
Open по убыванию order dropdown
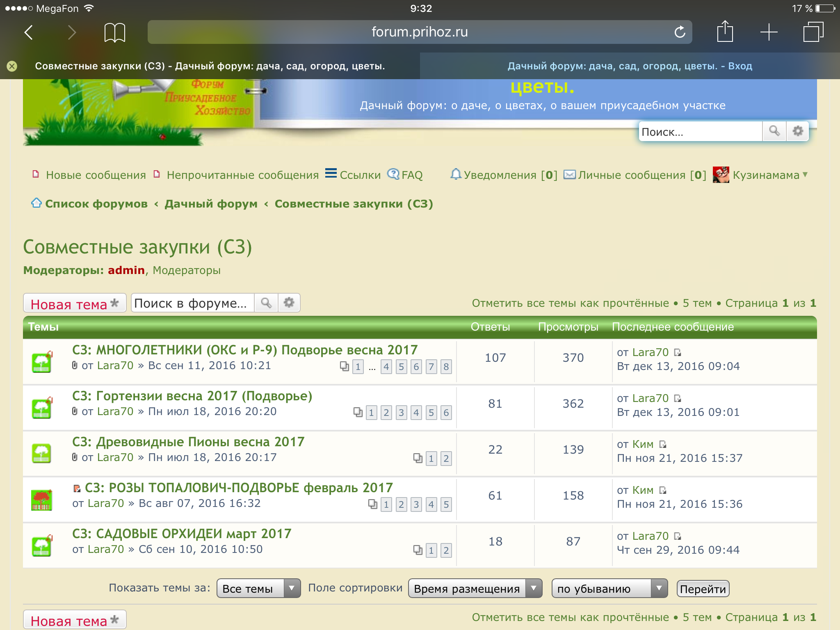[x=609, y=589]
